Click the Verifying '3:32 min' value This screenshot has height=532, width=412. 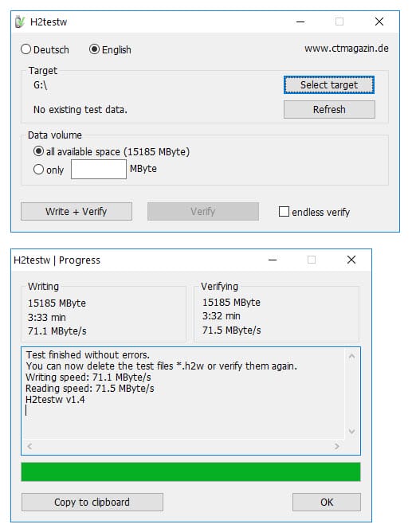click(222, 316)
